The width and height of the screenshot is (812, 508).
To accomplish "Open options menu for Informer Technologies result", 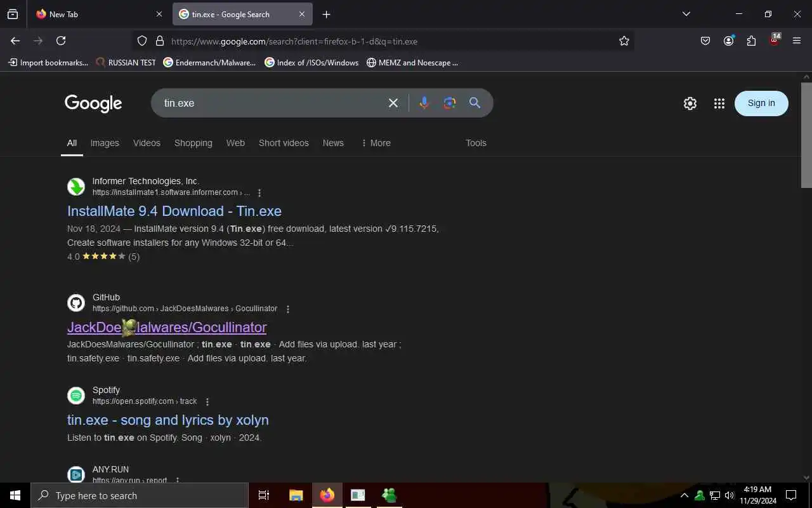I will [x=259, y=193].
